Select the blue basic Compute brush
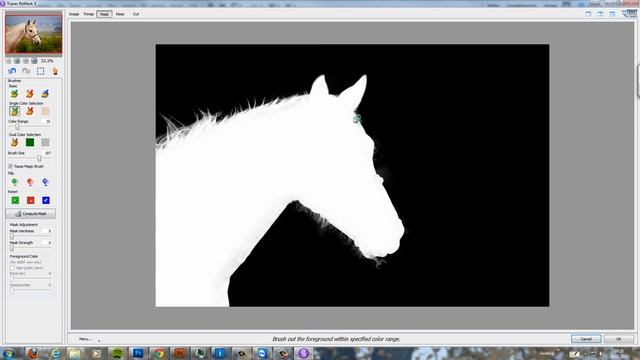Viewport: 640px width, 360px height. [45, 94]
